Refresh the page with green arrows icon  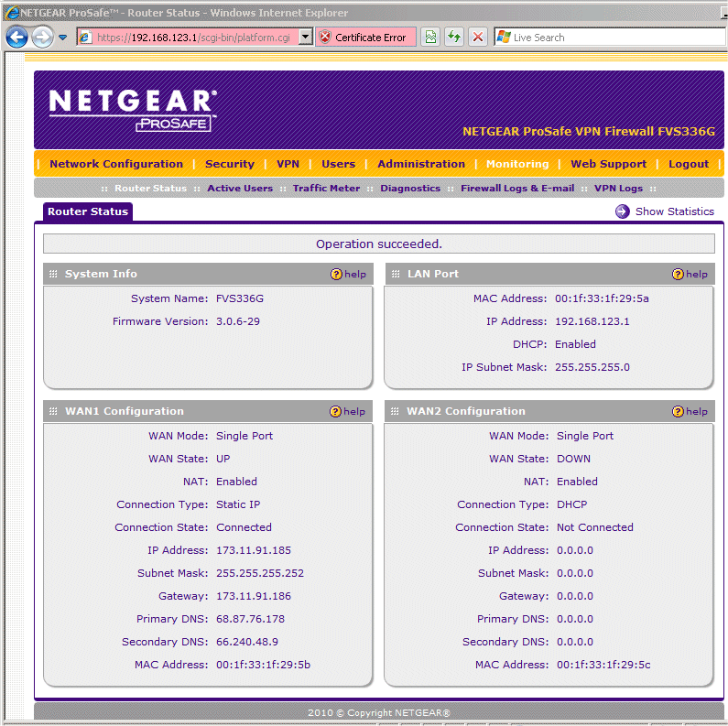[453, 38]
